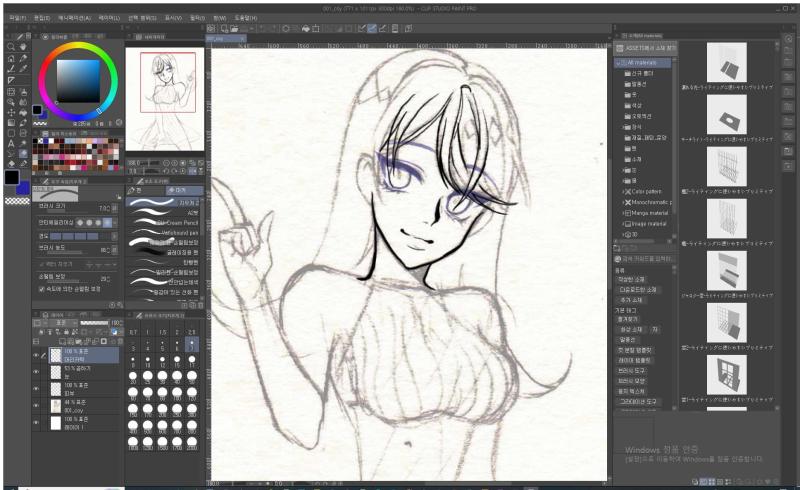Open the 파일(F) menu

coord(17,18)
